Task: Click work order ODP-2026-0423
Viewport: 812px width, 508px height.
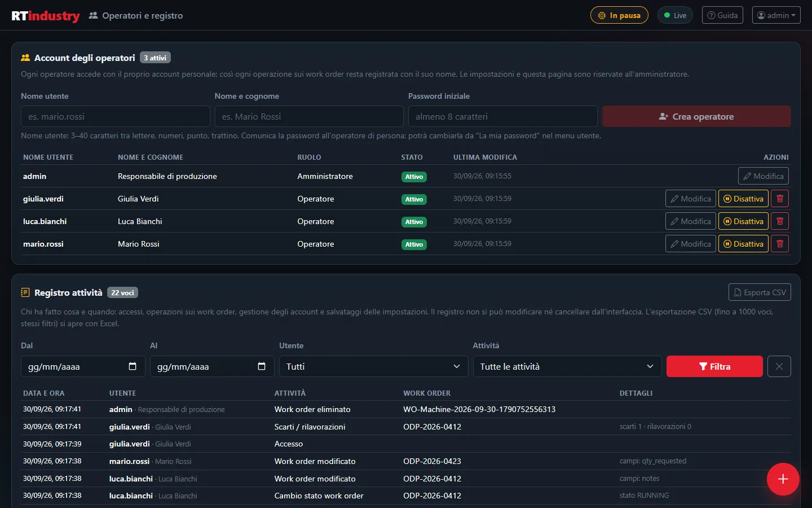Action: pos(432,461)
